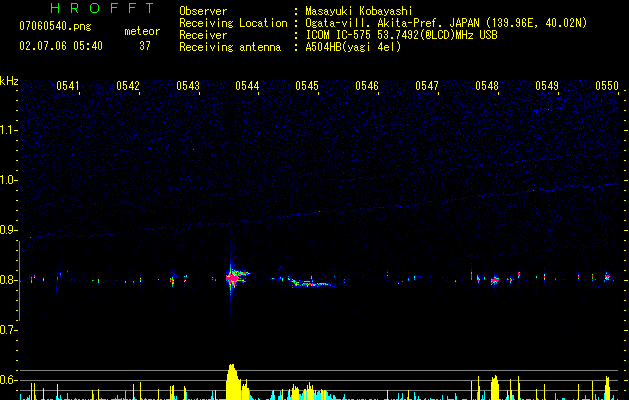
Task: Click the Observer label
Action: [203, 11]
